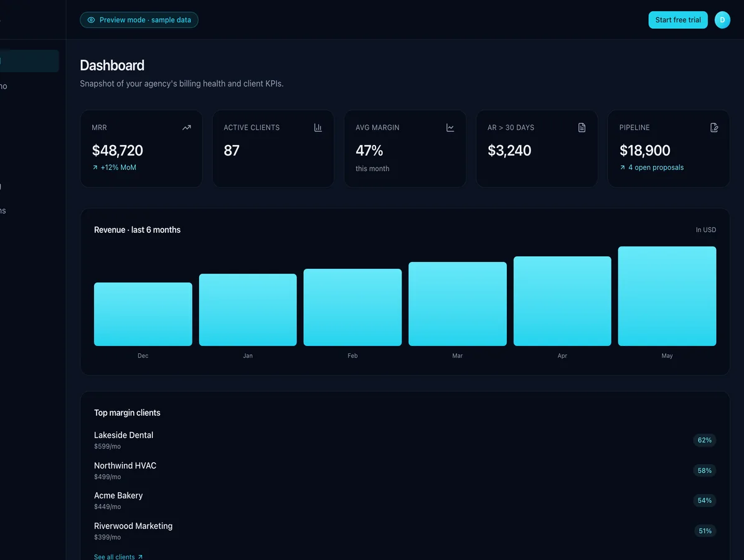Click the Feb month label under chart
This screenshot has height=560, width=744.
click(x=352, y=356)
